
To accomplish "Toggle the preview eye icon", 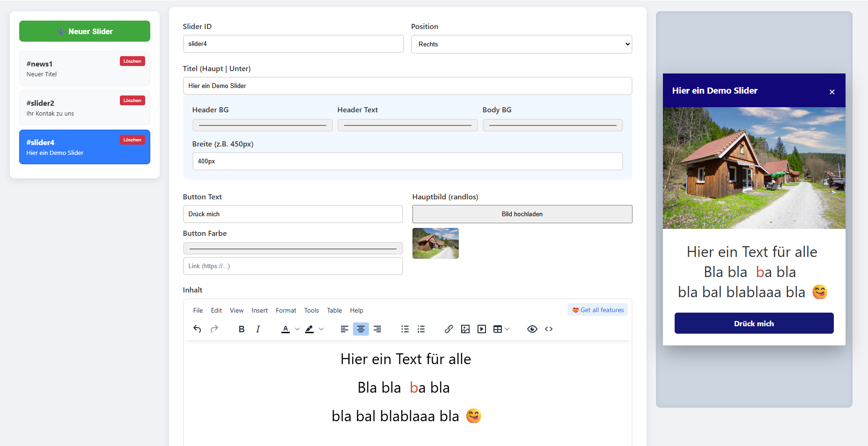I will click(532, 329).
